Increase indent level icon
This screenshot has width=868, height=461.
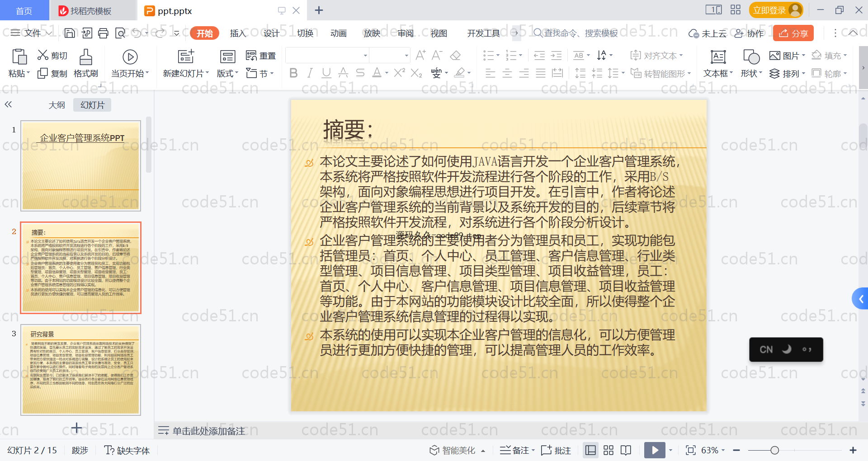coord(557,56)
